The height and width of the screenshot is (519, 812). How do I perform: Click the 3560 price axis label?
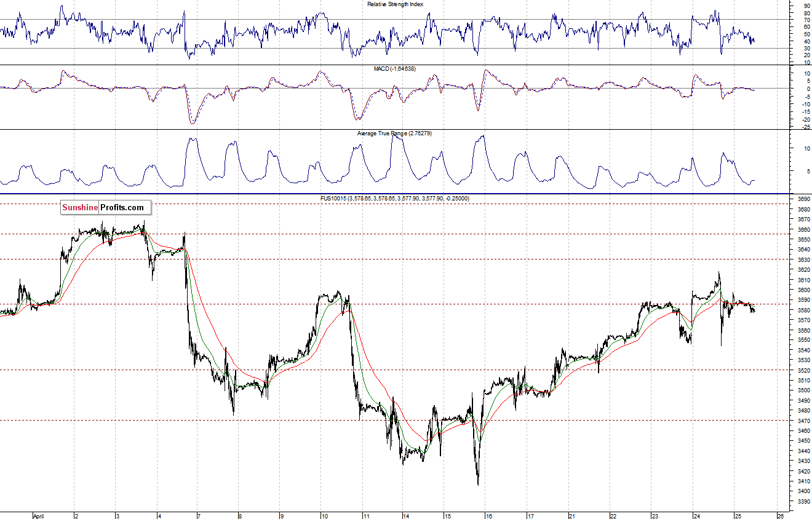coord(803,330)
